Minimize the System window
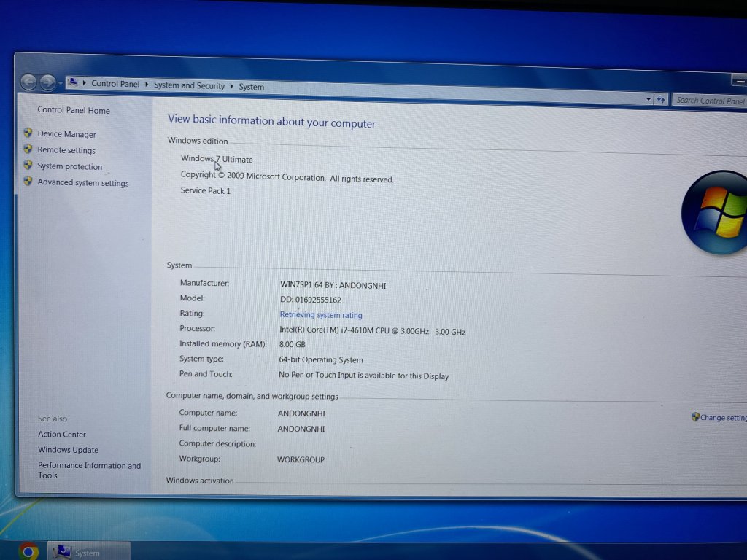Image resolution: width=747 pixels, height=560 pixels. tap(739, 82)
